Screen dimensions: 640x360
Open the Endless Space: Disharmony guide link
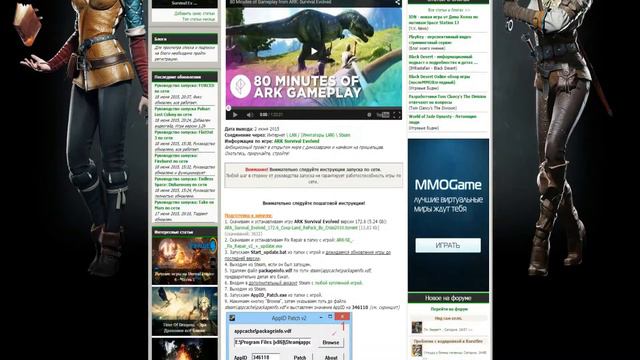tap(184, 182)
